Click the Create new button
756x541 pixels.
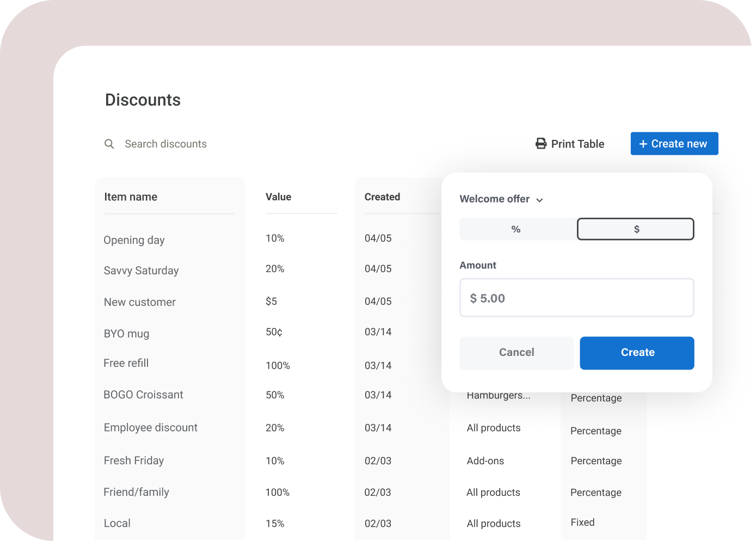point(674,143)
